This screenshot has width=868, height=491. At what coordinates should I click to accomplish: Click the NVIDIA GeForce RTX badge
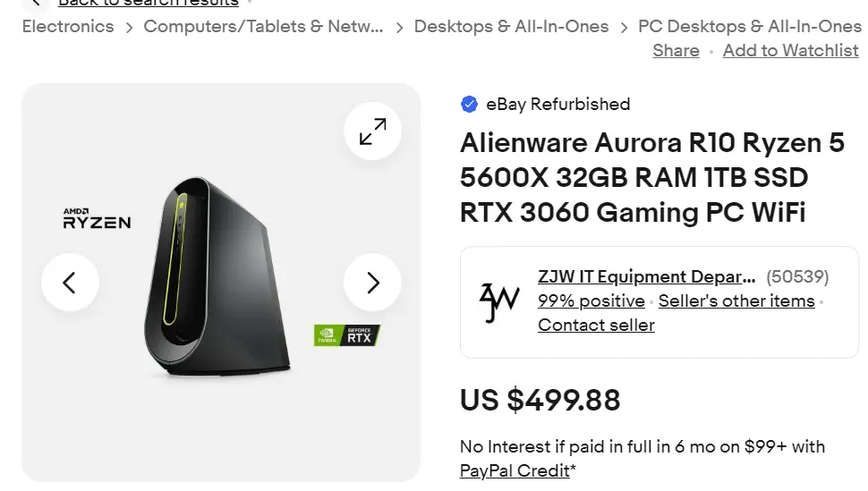347,335
